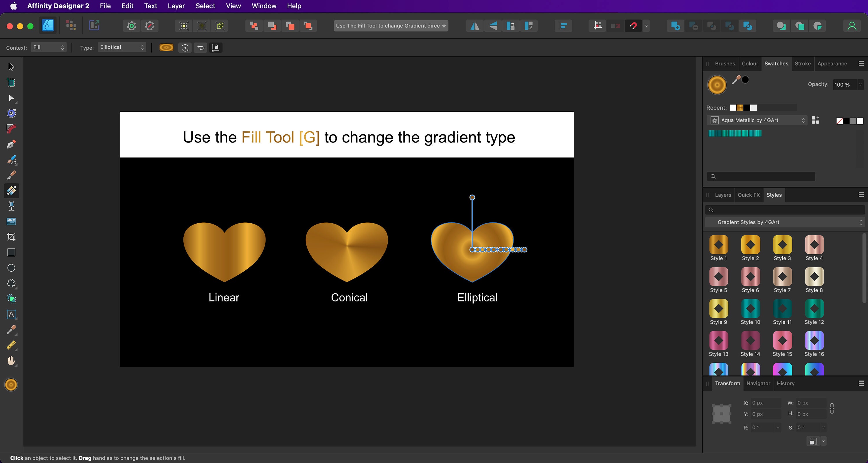The height and width of the screenshot is (463, 868).
Task: Select the Ellipse tool
Action: coord(11,268)
